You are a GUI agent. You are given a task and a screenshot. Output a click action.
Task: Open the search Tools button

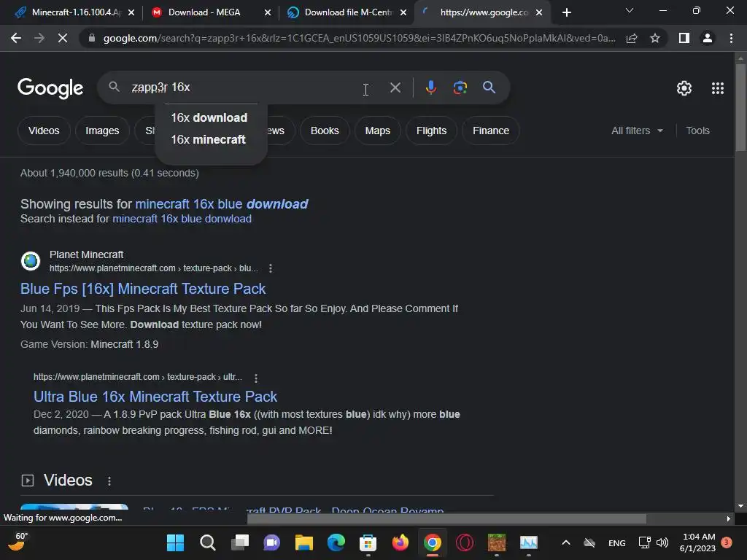(x=697, y=131)
